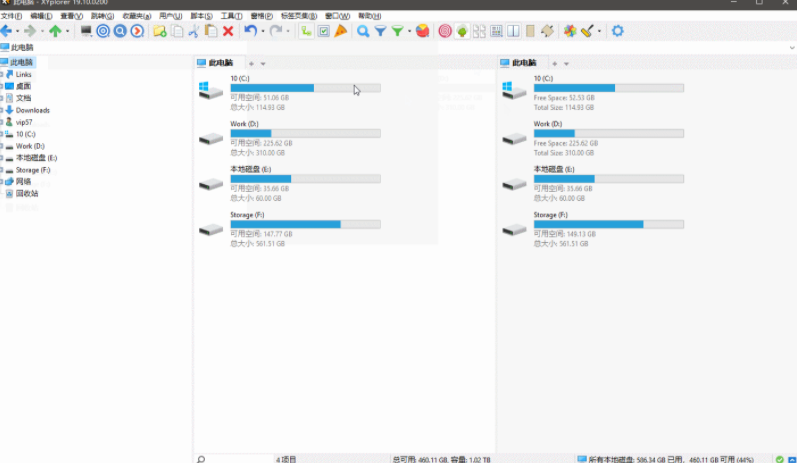797x463 pixels.
Task: Open the 工具(T) menu
Action: [231, 17]
